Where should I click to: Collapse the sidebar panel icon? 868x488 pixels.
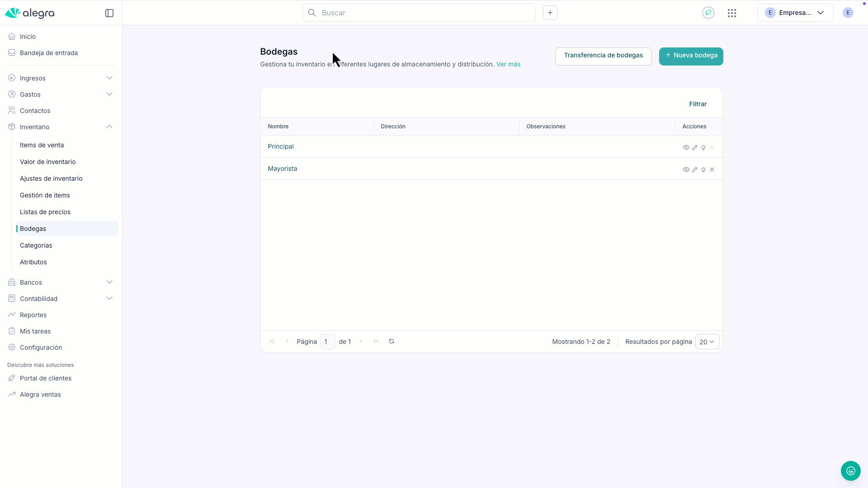pos(109,13)
